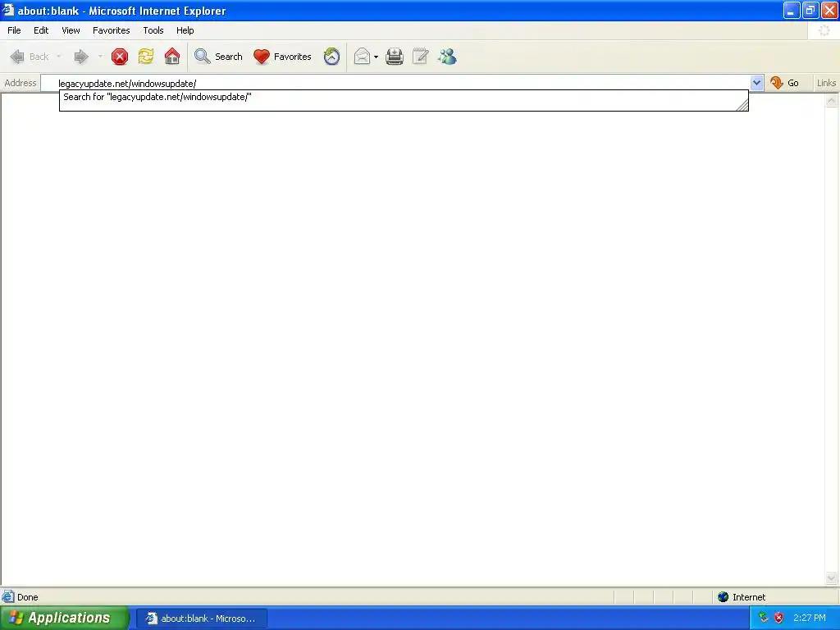Click the network connection tray icon
The image size is (840, 630).
763,618
